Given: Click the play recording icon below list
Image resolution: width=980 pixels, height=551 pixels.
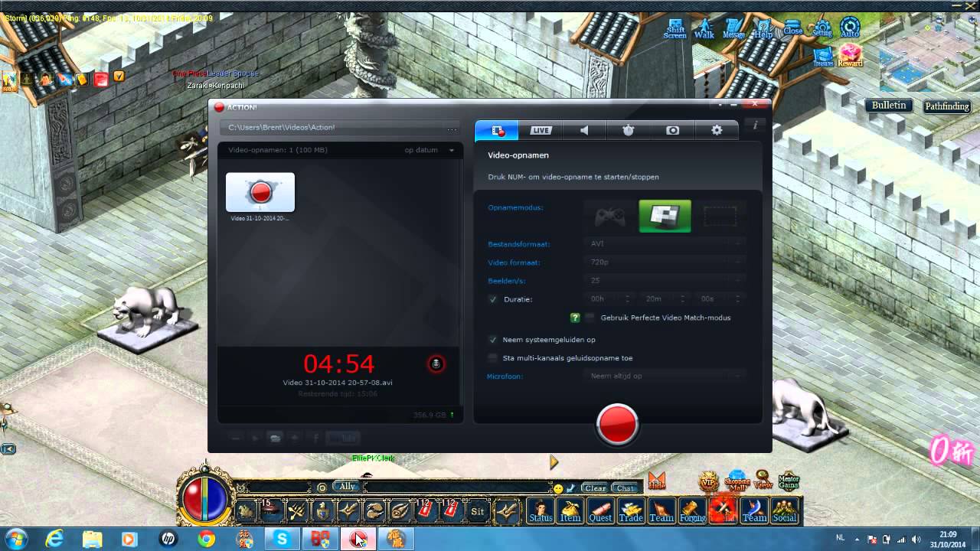Looking at the screenshot, I should [x=255, y=439].
